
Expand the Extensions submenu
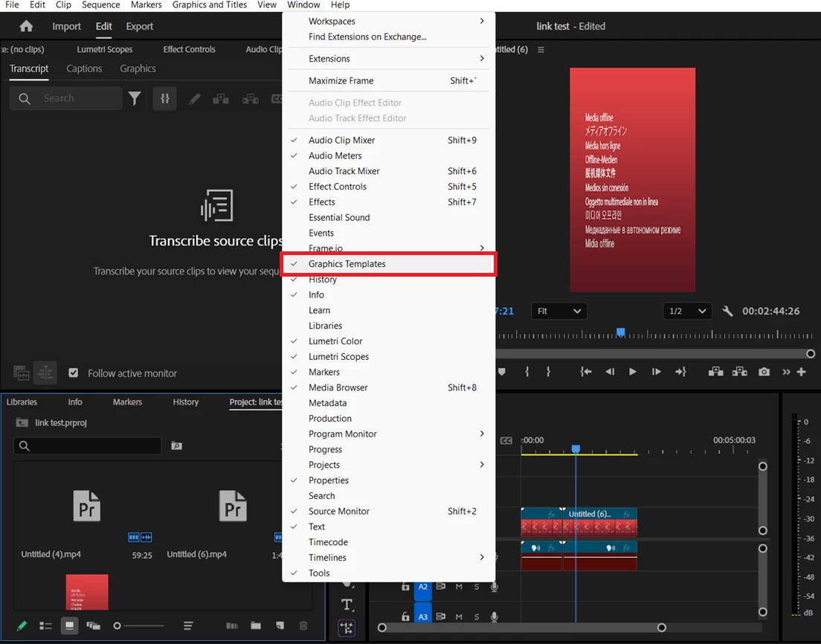point(388,59)
